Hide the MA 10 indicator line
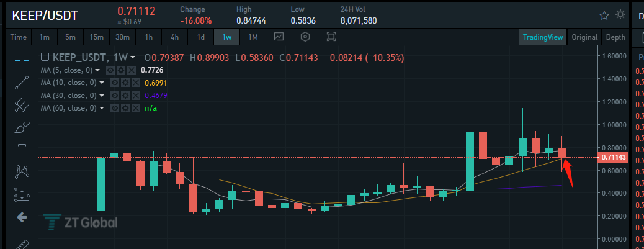 point(116,83)
